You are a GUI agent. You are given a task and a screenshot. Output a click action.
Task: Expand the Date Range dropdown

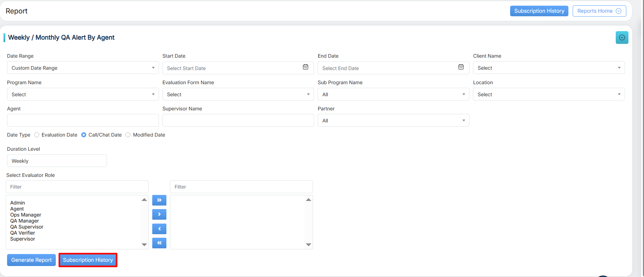[83, 68]
